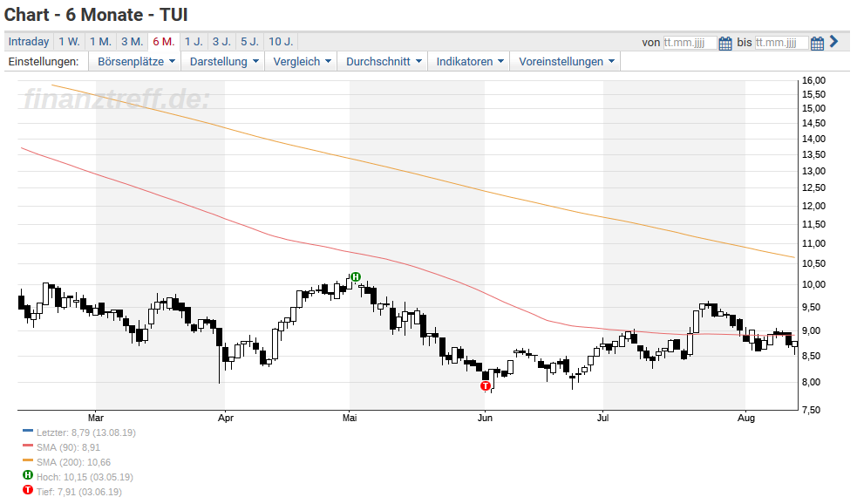Click the Chart - 6 Monate - TUI heading

(96, 15)
